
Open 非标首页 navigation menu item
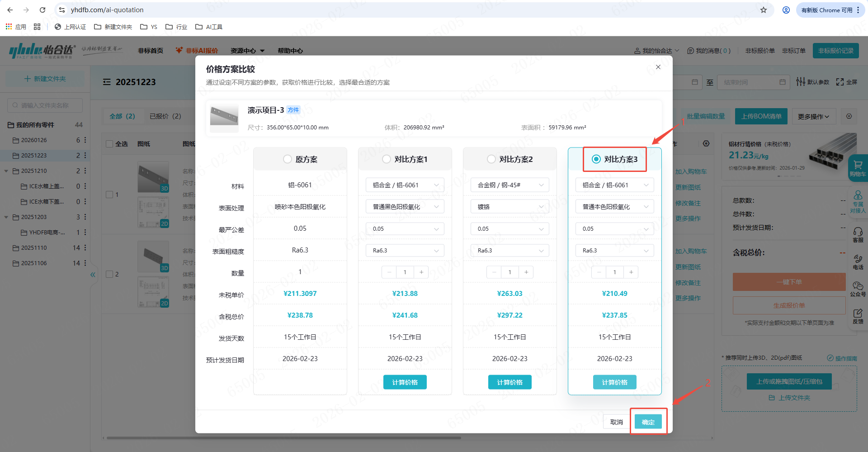click(x=150, y=51)
